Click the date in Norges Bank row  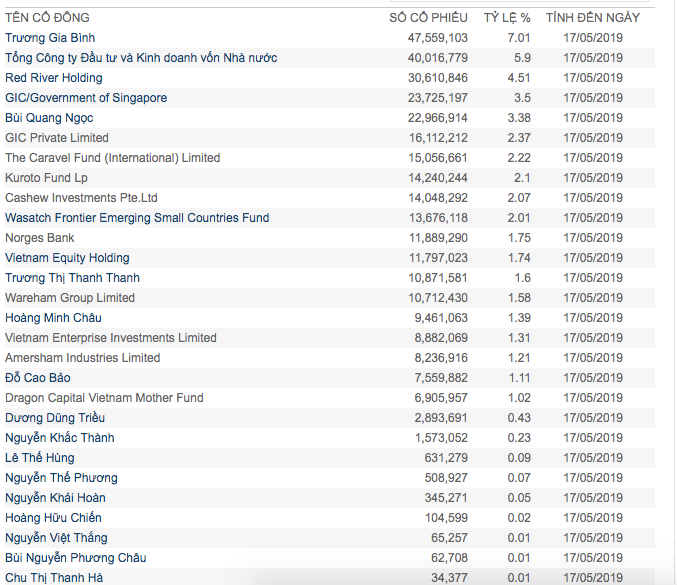tap(593, 238)
